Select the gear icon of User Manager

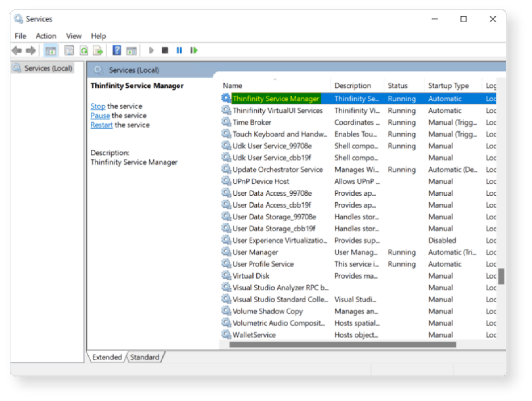point(226,252)
